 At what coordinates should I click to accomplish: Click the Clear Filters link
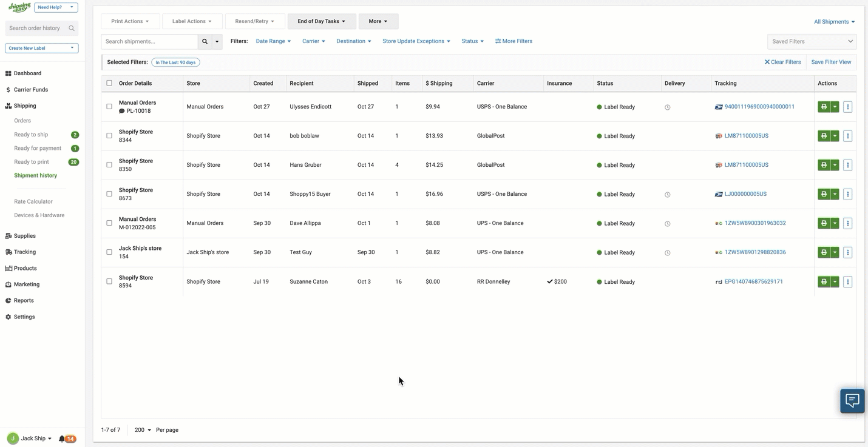coord(782,62)
